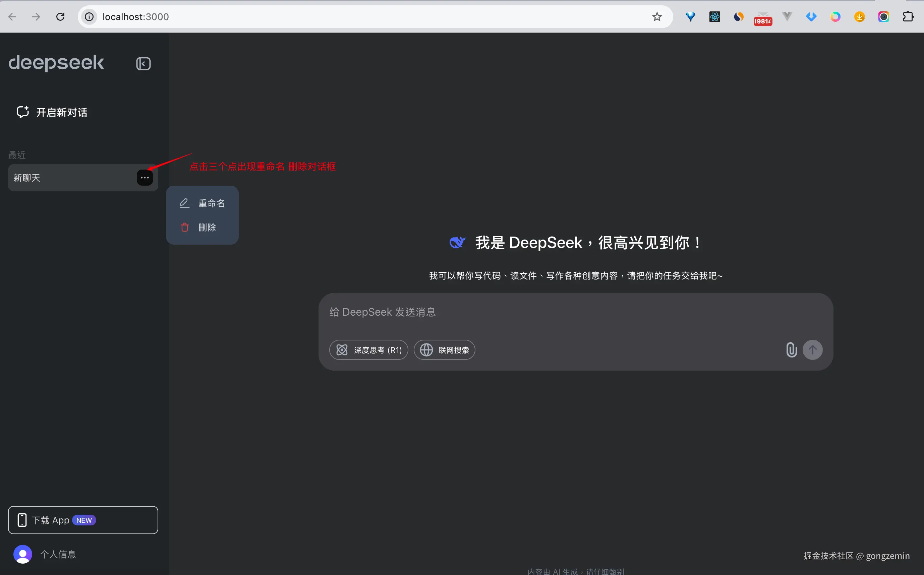Open the three-dot menu for 新聊天

point(145,178)
